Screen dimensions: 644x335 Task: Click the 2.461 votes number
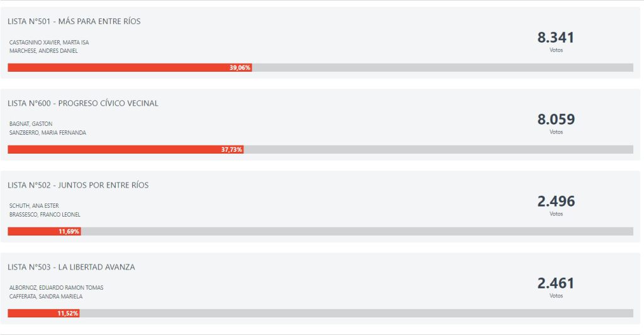pos(556,283)
